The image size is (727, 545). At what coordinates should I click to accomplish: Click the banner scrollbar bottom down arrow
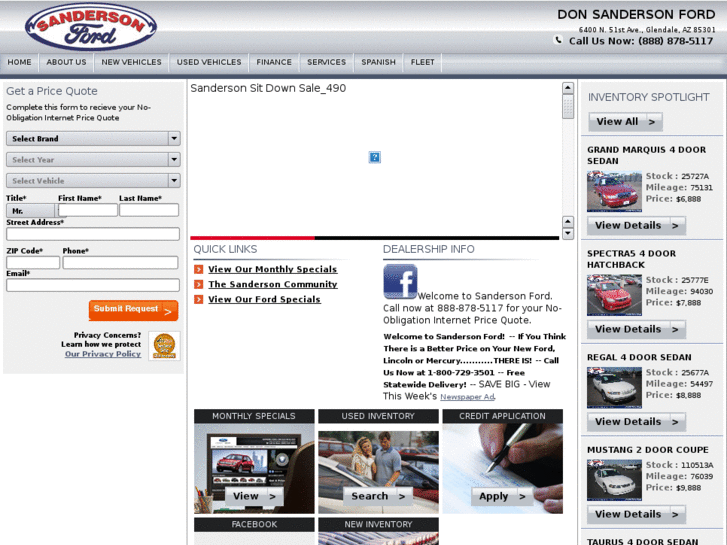click(x=568, y=234)
